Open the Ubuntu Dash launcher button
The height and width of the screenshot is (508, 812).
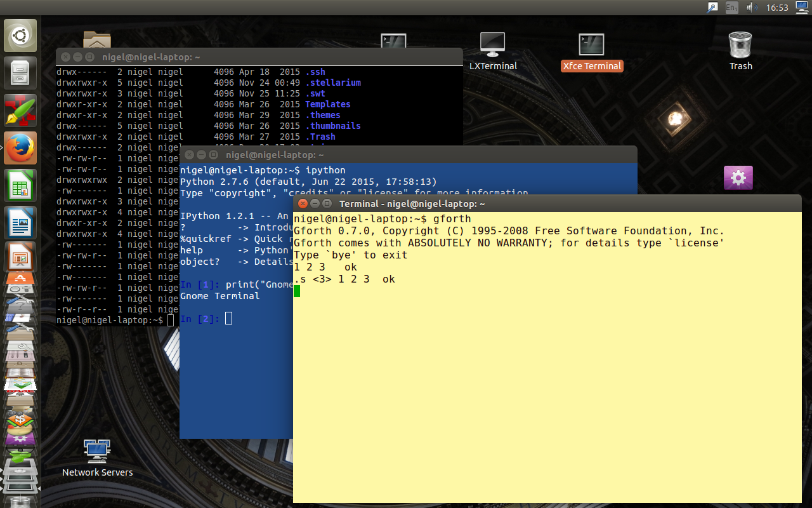click(21, 36)
